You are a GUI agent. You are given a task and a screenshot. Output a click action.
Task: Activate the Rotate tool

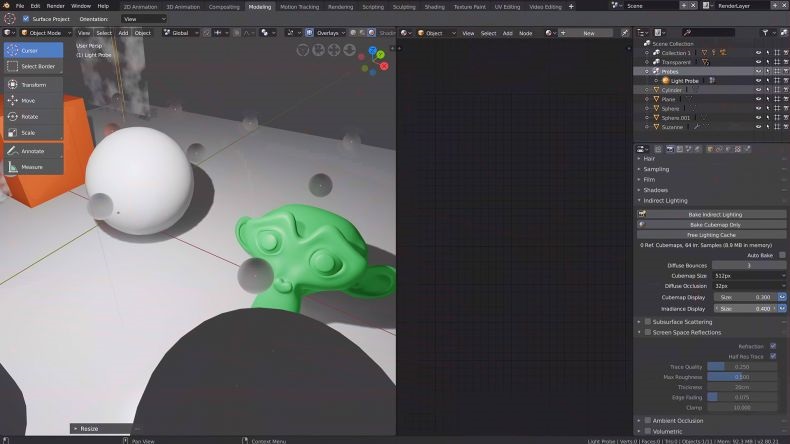[33, 116]
